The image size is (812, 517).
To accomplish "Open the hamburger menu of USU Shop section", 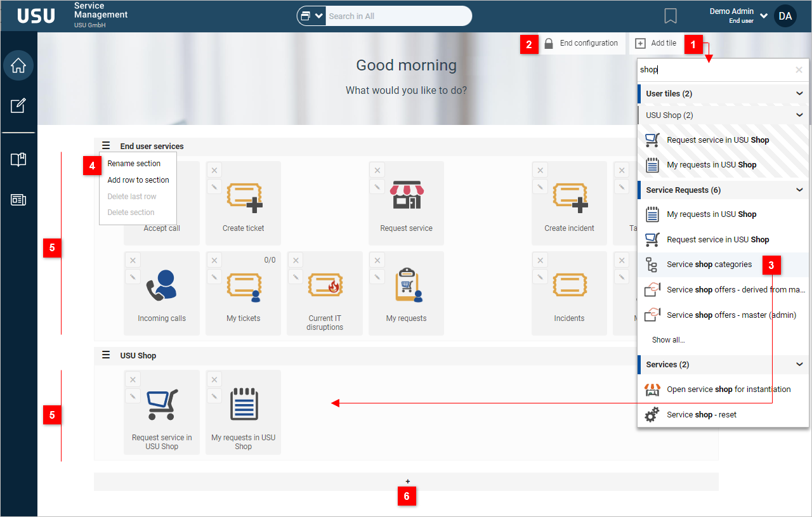I will (x=106, y=355).
